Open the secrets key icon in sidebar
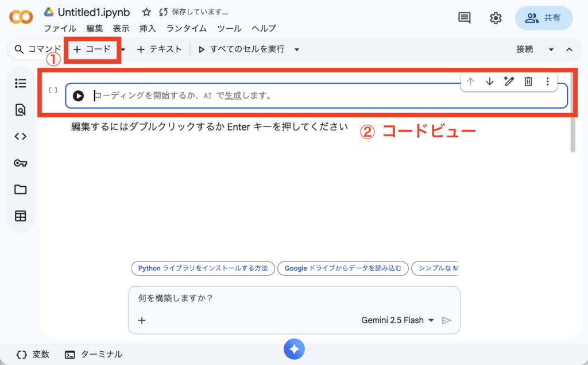This screenshot has height=365, width=588. pyautogui.click(x=21, y=163)
